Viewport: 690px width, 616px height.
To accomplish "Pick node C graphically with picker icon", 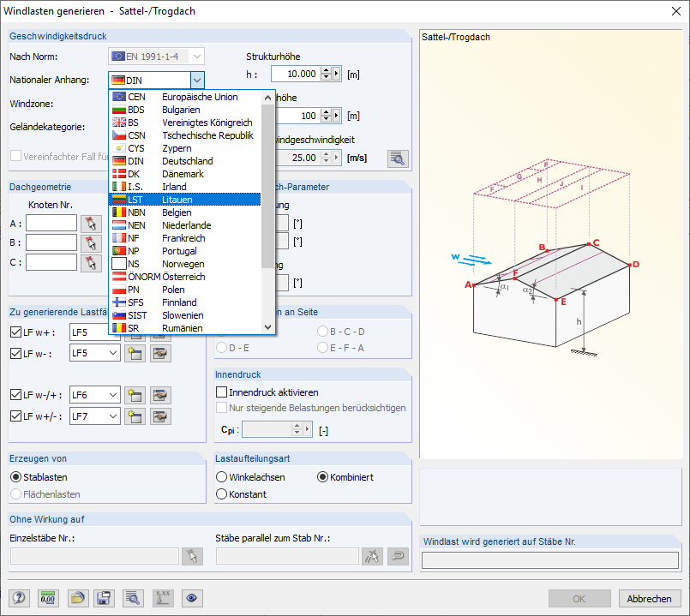I will [91, 263].
